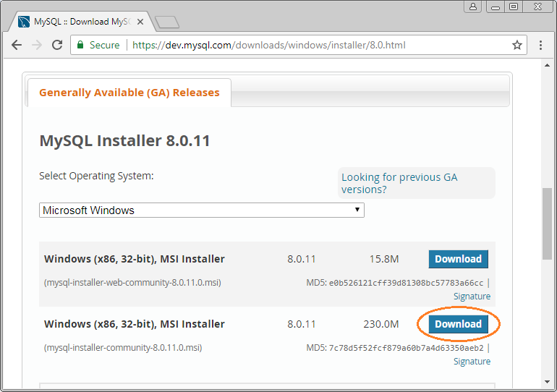Open the Chrome user profile icon
The image size is (557, 392).
(x=473, y=7)
